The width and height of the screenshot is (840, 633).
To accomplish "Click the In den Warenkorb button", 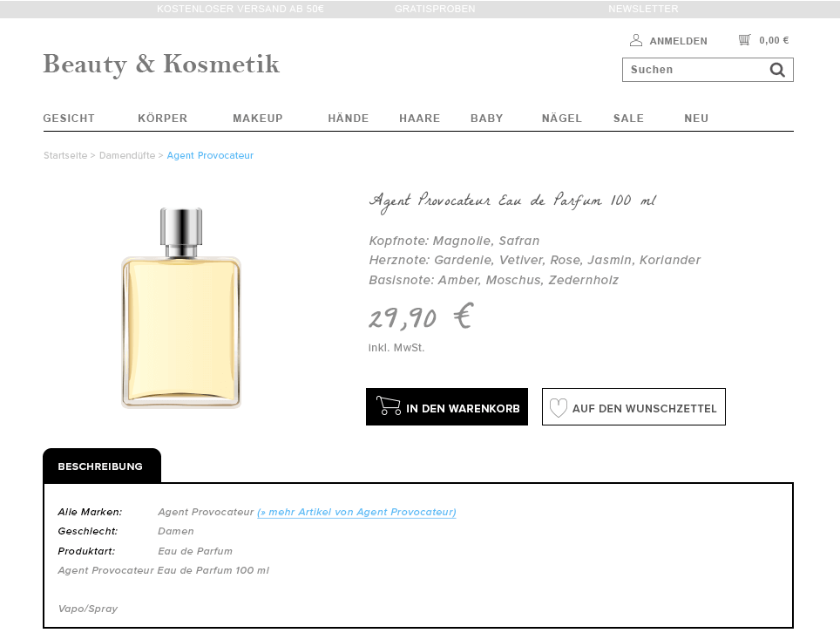I will [x=447, y=406].
